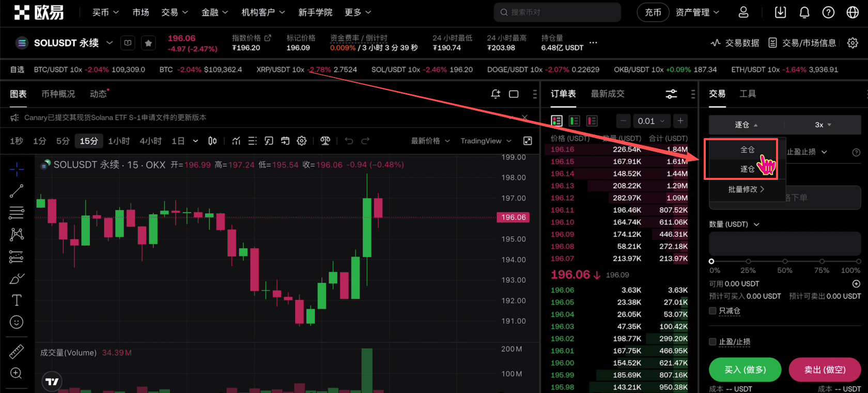Expand the 3x leverage dropdown
The width and height of the screenshot is (868, 393).
(x=823, y=125)
